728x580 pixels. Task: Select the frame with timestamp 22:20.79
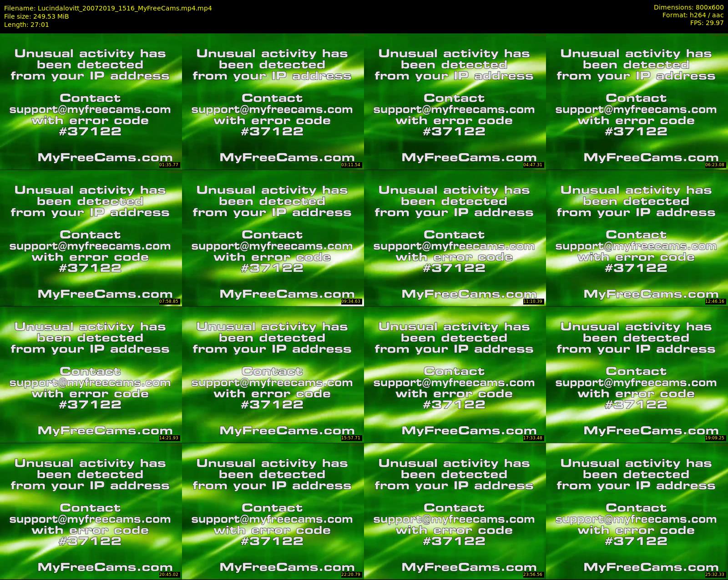273,511
